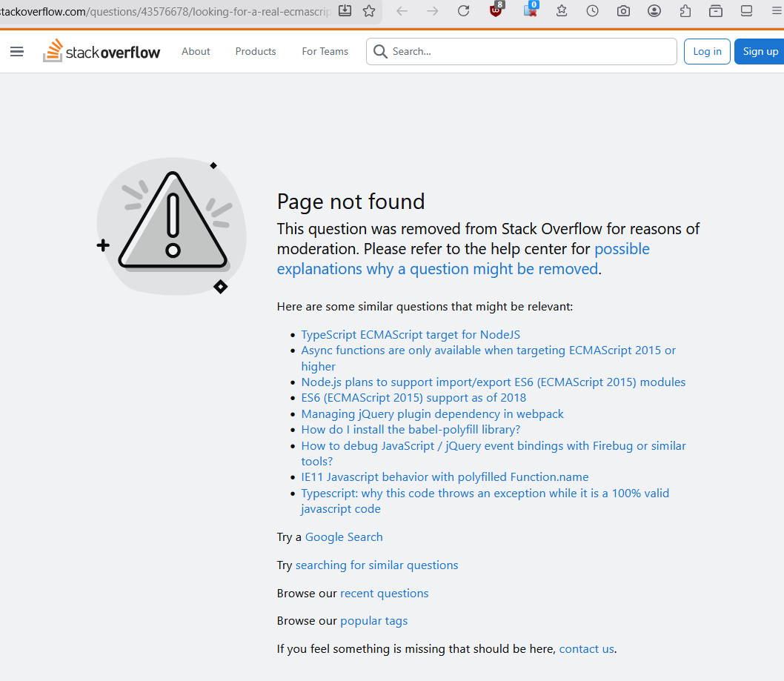784x681 pixels.
Task: Click the camera screenshot icon in toolbar
Action: point(622,11)
